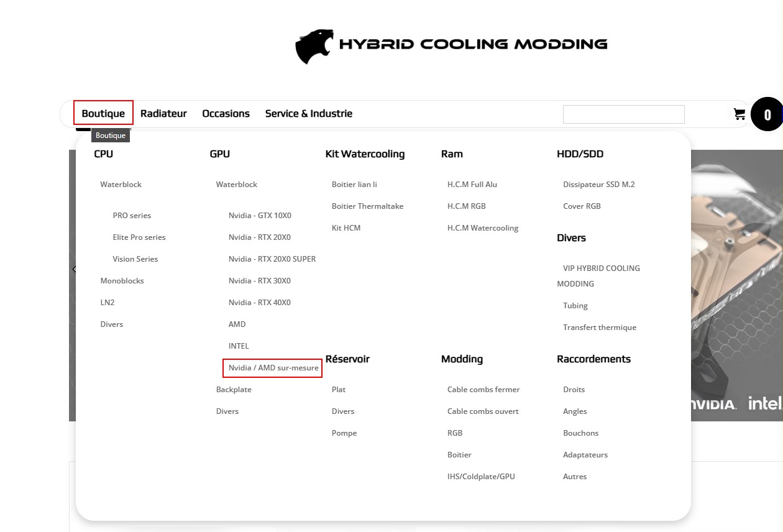
Task: Go to the Occasions page
Action: click(226, 114)
